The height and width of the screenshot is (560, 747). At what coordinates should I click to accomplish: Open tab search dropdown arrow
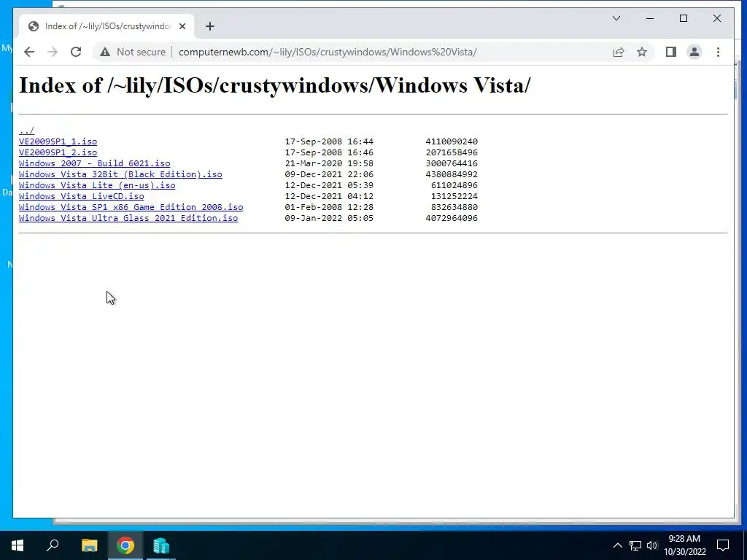(x=616, y=18)
